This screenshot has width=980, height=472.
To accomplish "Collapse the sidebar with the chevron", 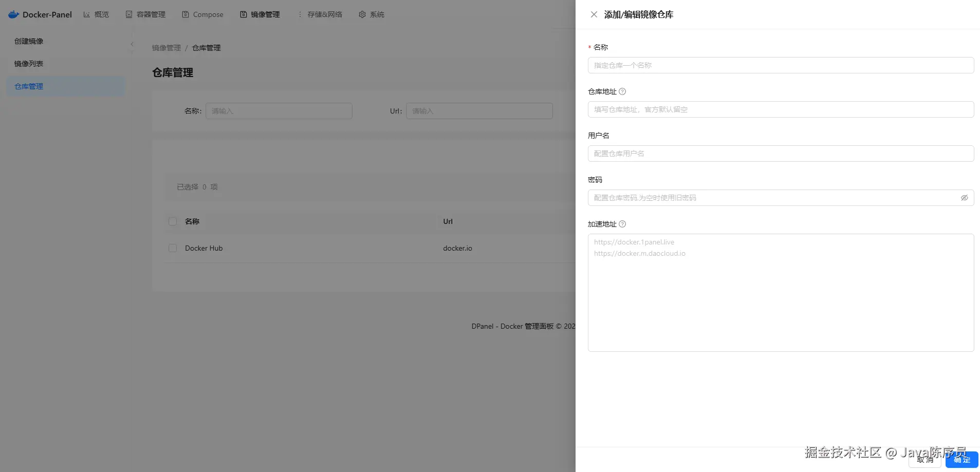I will click(132, 44).
